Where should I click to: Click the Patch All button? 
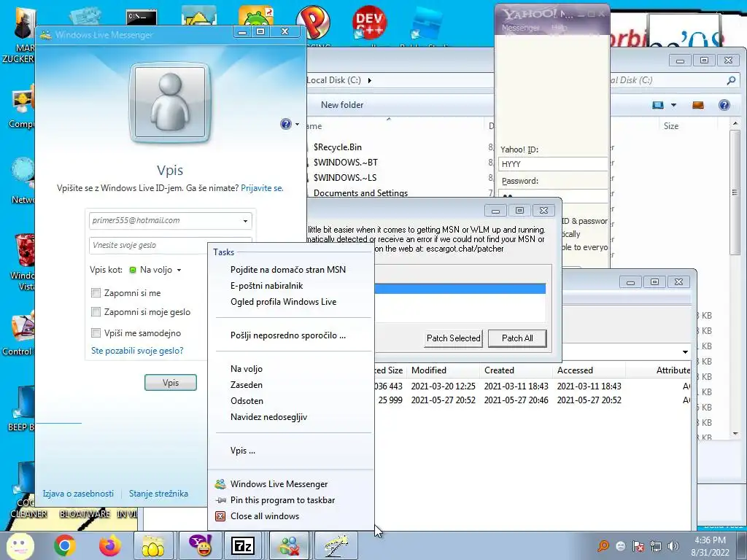pos(517,338)
